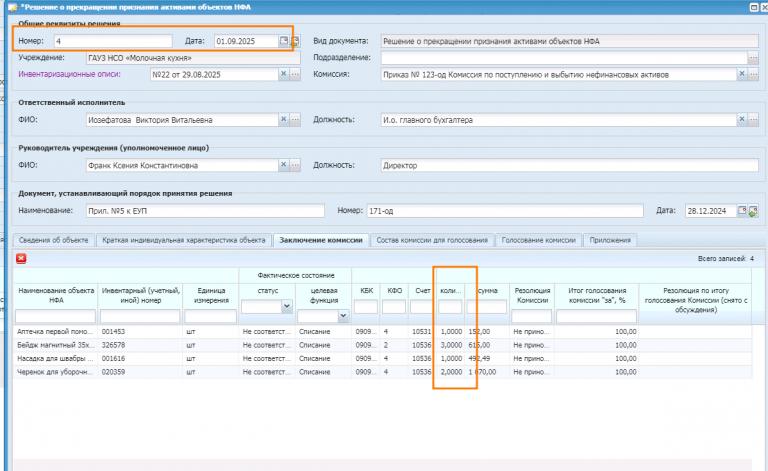
Task: Click filter box under Счет column
Action: pos(422,307)
